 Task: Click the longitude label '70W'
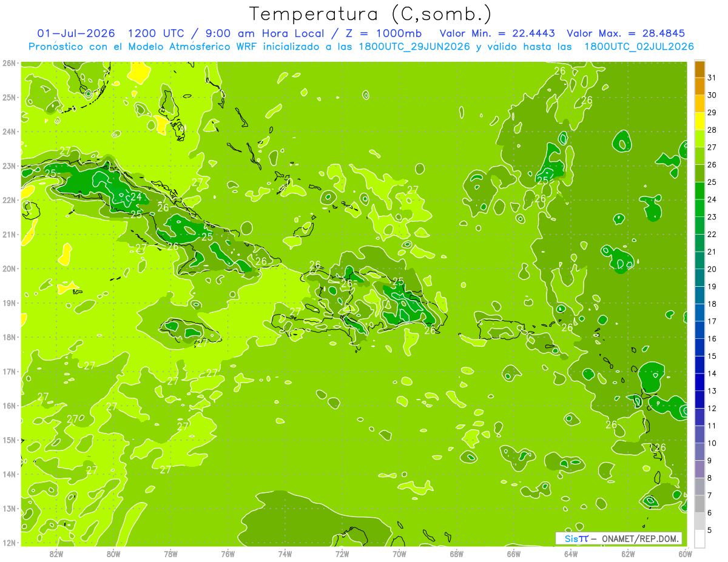(x=399, y=554)
